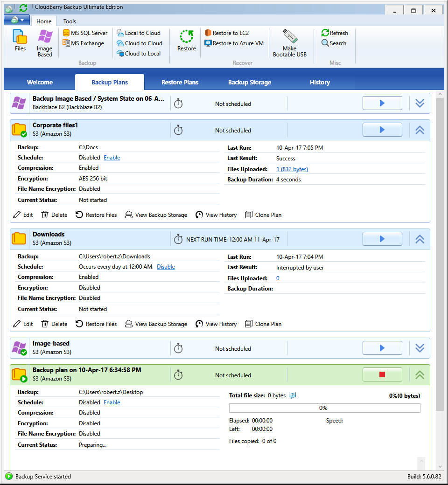Expand the Image-based plan details
Viewport: 448px width, 485px height.
(420, 348)
